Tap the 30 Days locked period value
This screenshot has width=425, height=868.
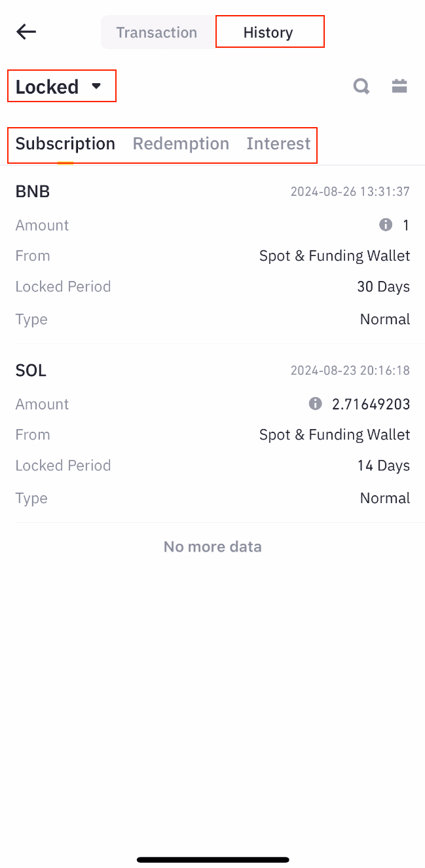383,286
